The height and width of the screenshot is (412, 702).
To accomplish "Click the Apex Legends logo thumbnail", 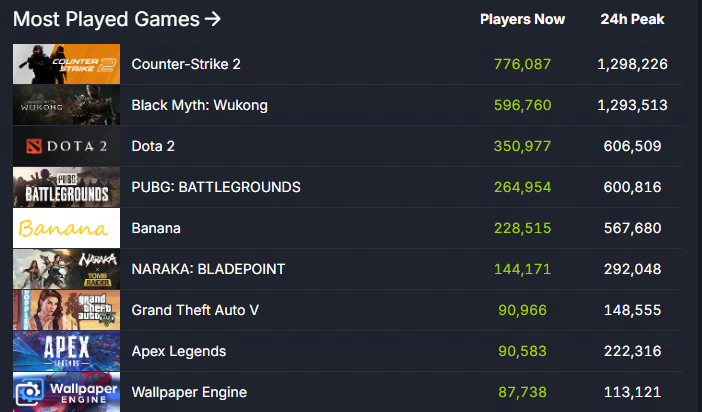I will [x=66, y=351].
